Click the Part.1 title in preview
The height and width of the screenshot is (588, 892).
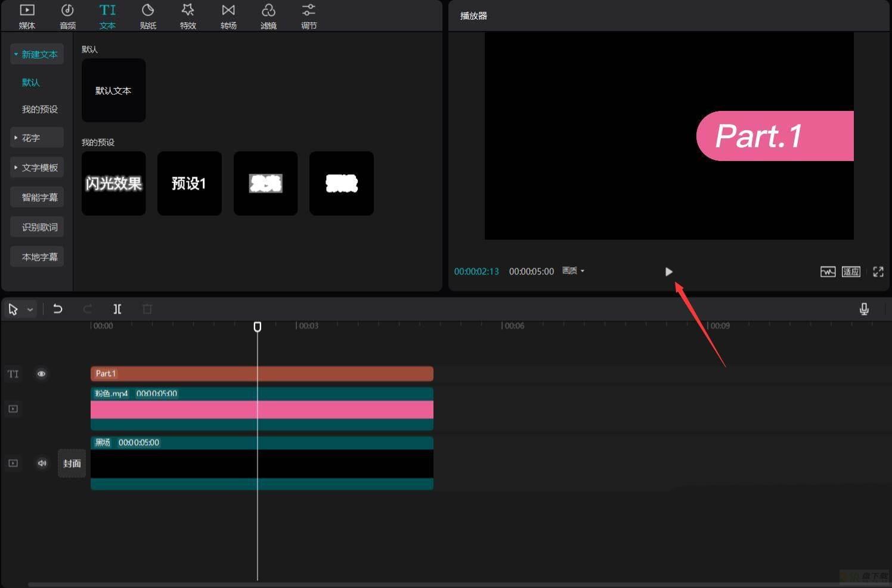click(x=758, y=136)
